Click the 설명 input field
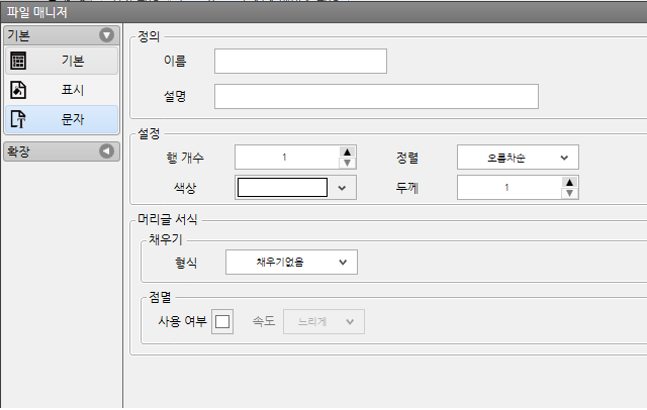Screen dimensions: 647x410 pos(376,97)
